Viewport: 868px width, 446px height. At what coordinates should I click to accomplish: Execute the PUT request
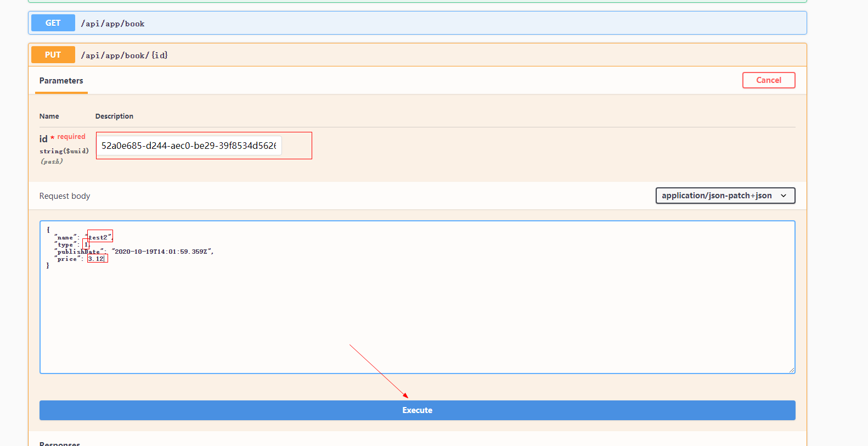pos(417,410)
